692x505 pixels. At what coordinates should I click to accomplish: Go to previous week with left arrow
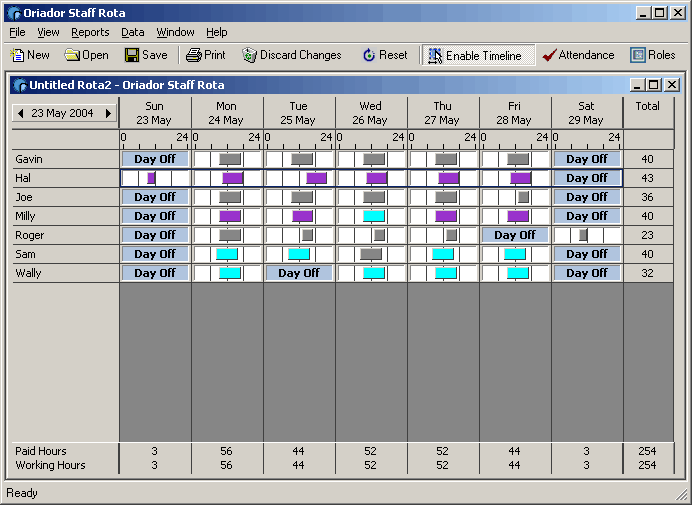(x=20, y=113)
